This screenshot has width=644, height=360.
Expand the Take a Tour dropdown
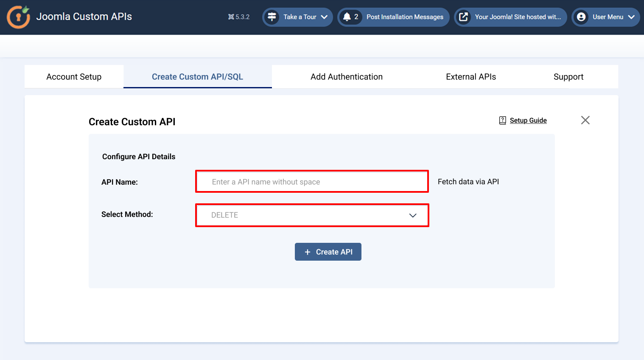(x=324, y=17)
